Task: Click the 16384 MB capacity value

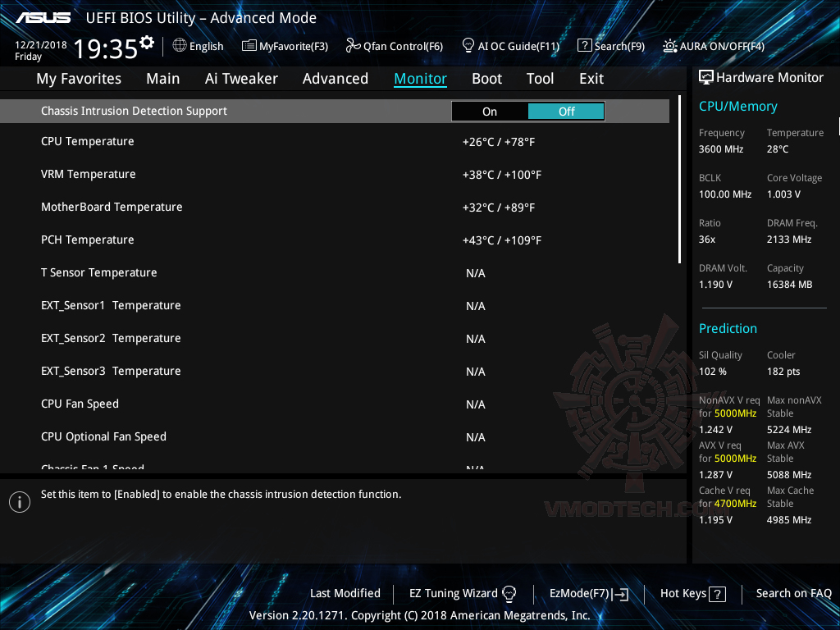Action: click(x=789, y=285)
